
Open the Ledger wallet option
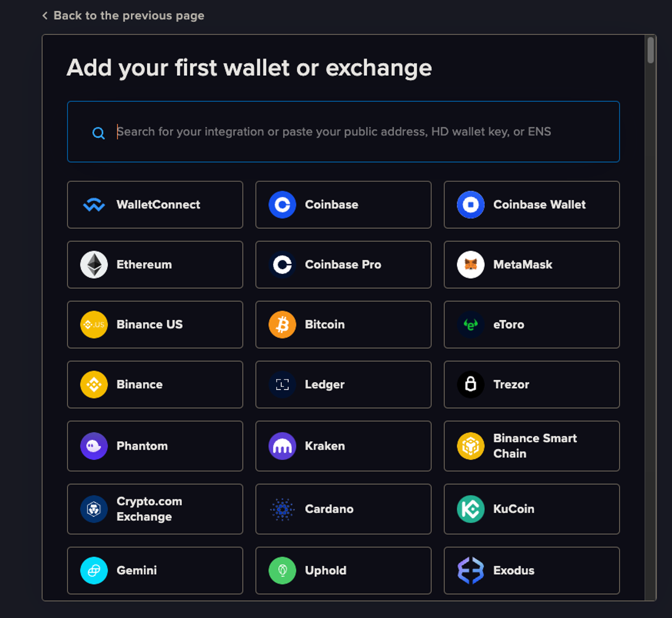pyautogui.click(x=343, y=384)
